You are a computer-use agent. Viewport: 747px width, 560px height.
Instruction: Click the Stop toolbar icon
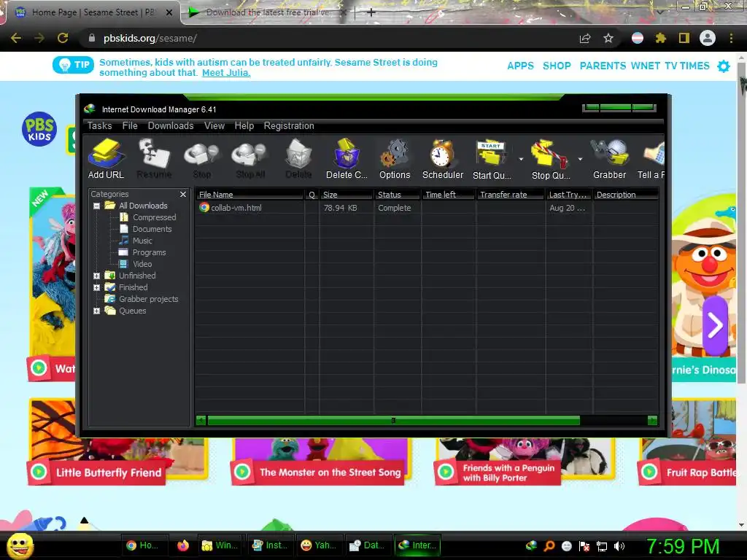coord(202,159)
